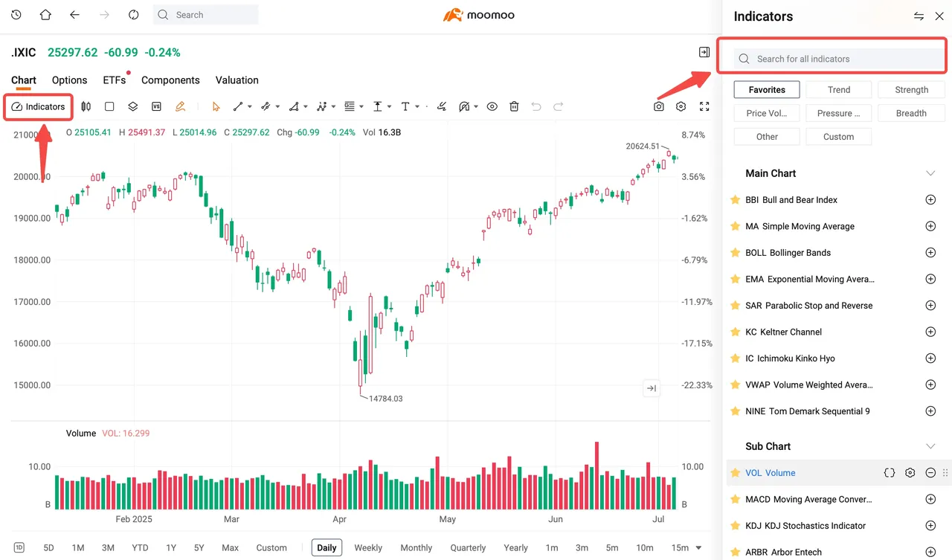The width and height of the screenshot is (952, 560).
Task: Open the trend line tool dropdown arrow
Action: (x=249, y=107)
